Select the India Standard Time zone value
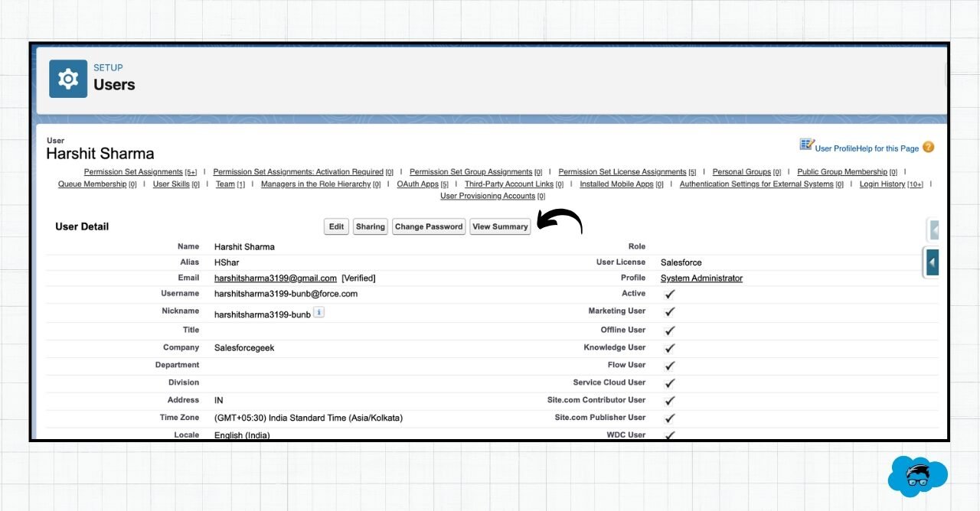980x511 pixels. point(309,418)
